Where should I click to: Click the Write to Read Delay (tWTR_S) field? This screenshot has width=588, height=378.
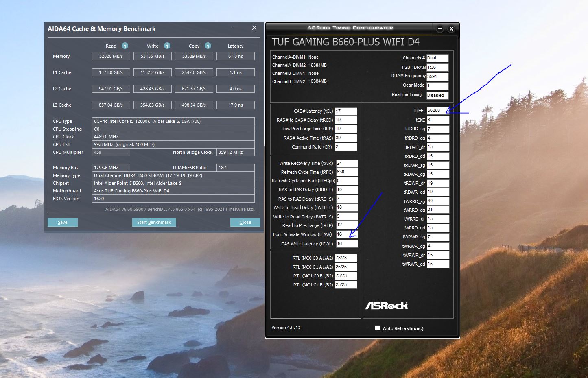point(347,216)
